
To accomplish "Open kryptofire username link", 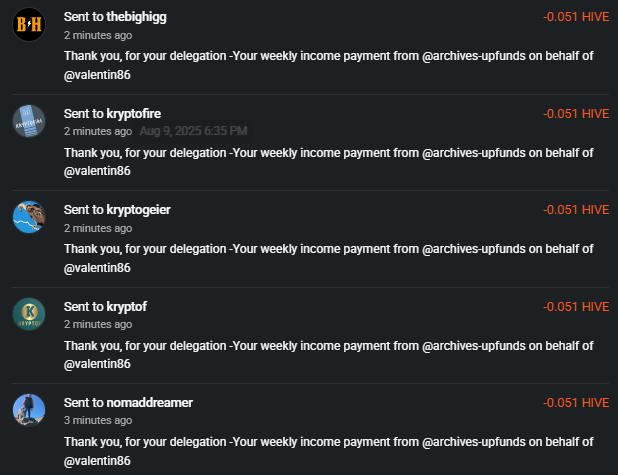I will click(134, 114).
